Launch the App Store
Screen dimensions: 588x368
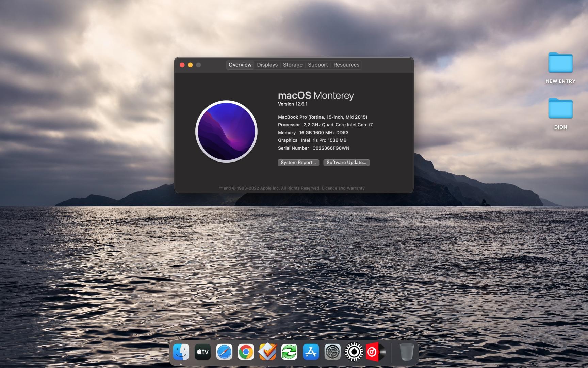311,352
